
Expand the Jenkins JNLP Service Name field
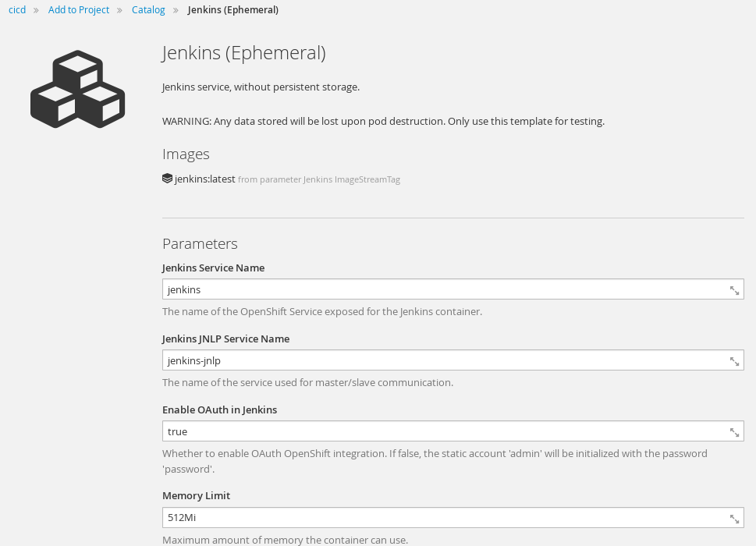(734, 361)
